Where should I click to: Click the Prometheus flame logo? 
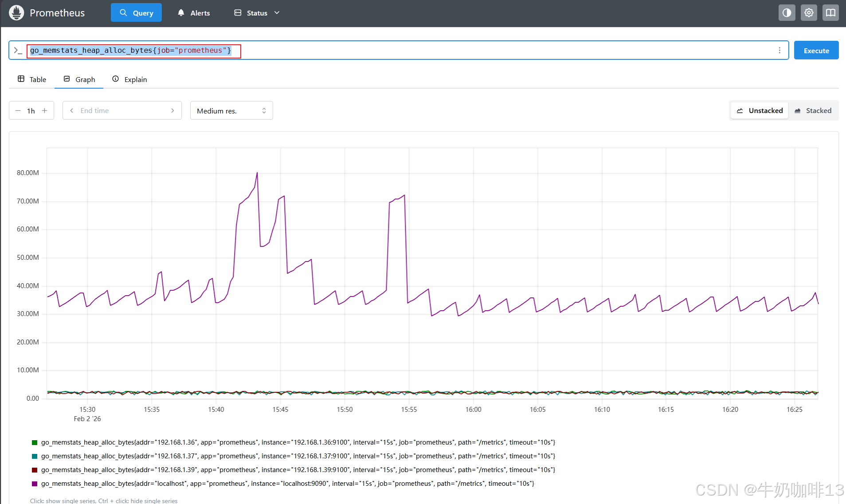[x=16, y=13]
